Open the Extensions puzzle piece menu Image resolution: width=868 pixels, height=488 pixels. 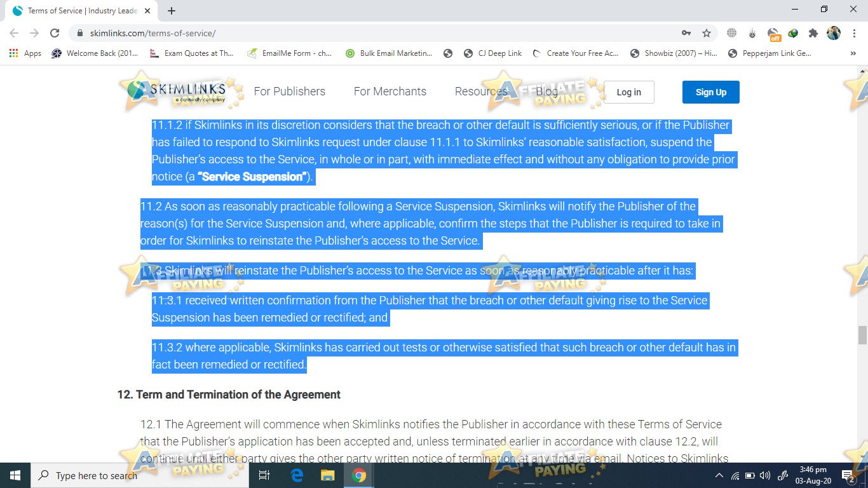click(x=813, y=33)
